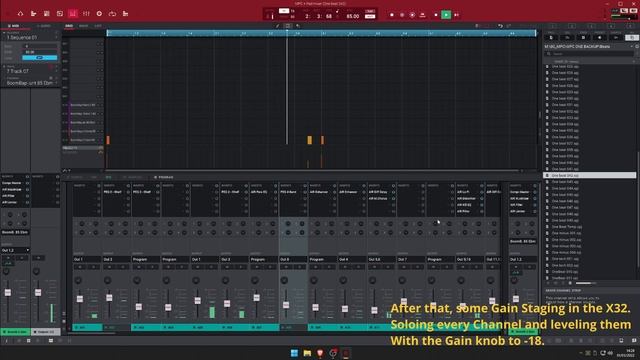This screenshot has height=360, width=640.
Task: Toggle the AIR Diff Delay insert on/off
Action: click(393, 192)
